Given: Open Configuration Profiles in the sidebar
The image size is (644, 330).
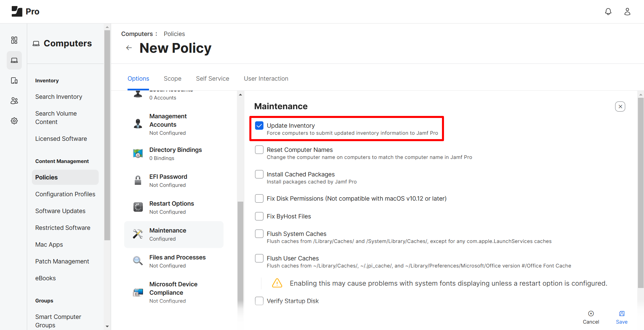Looking at the screenshot, I should click(x=65, y=194).
